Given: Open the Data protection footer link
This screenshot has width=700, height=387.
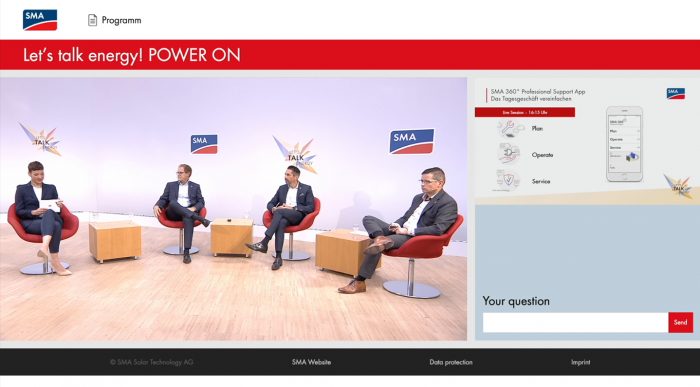Looking at the screenshot, I should click(451, 362).
